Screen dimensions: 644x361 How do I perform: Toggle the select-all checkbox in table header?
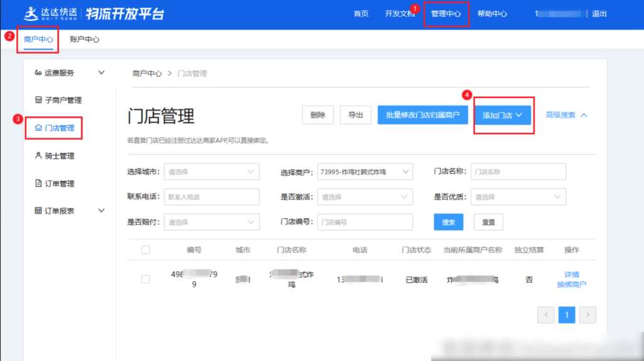click(146, 250)
